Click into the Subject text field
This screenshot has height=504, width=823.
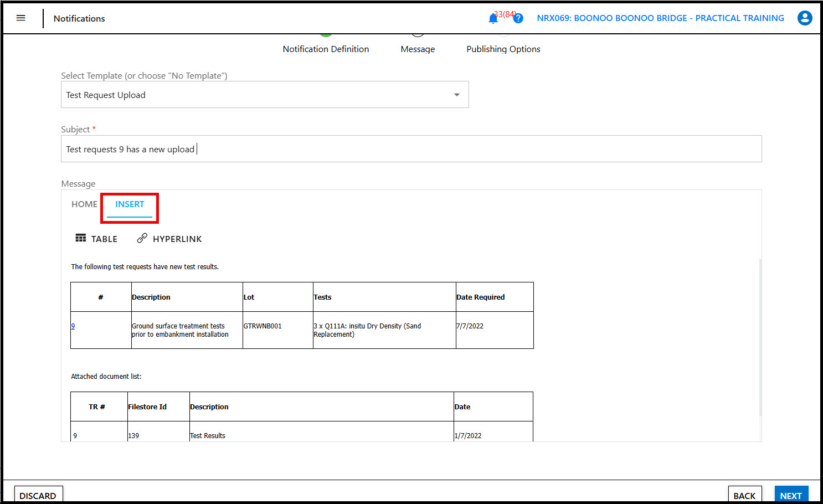click(x=411, y=149)
